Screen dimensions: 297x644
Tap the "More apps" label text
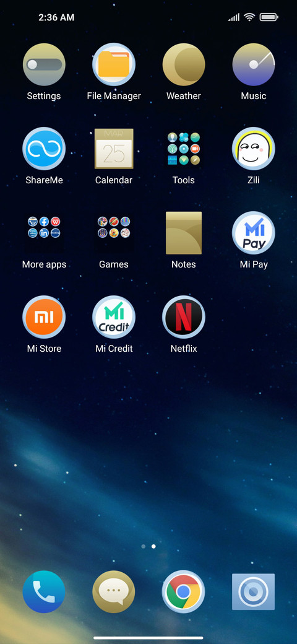[x=44, y=264]
